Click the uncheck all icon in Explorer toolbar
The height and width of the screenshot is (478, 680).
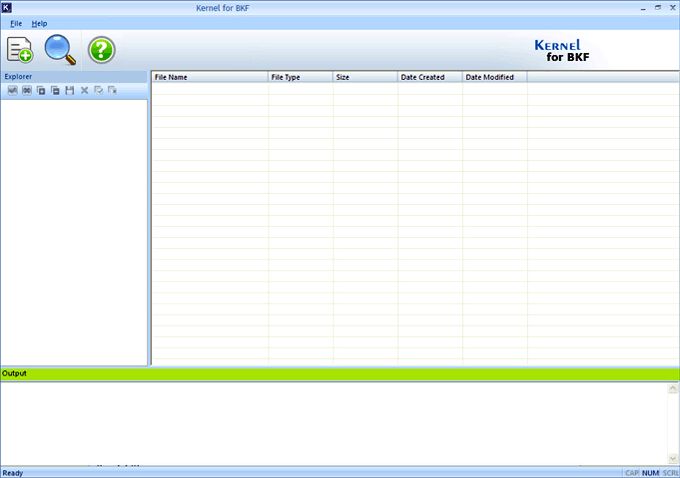27,90
